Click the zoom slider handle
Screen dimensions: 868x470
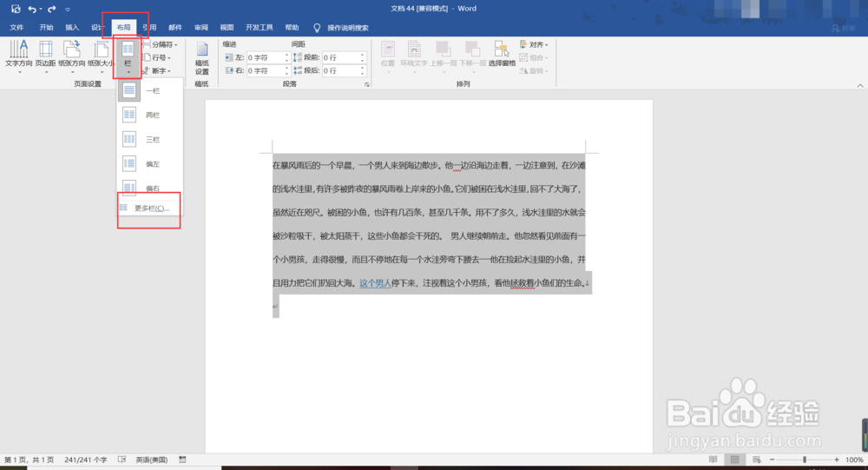pos(805,460)
